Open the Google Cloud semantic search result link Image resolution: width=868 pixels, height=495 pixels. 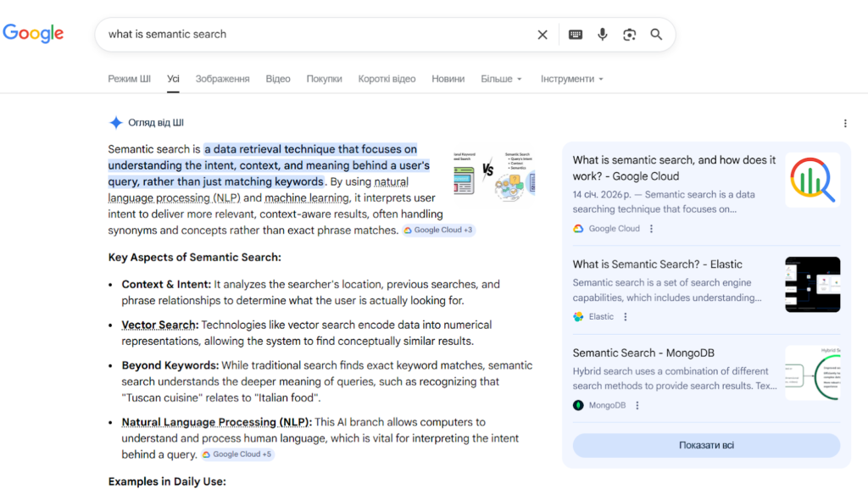tap(674, 168)
